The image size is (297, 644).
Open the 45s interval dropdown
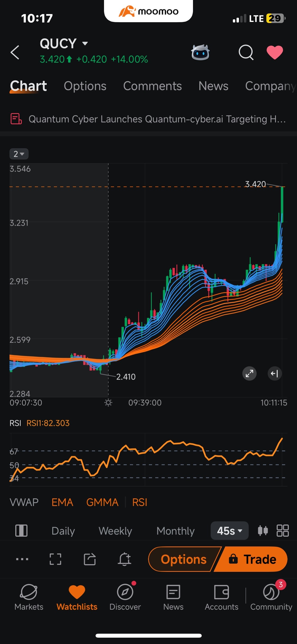(230, 531)
